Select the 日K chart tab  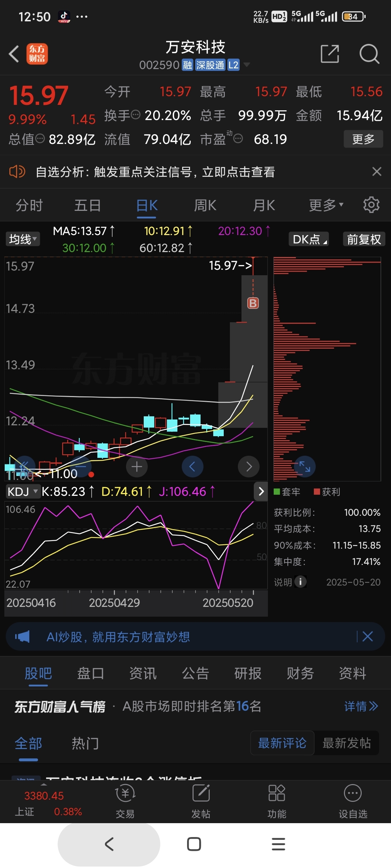click(147, 205)
